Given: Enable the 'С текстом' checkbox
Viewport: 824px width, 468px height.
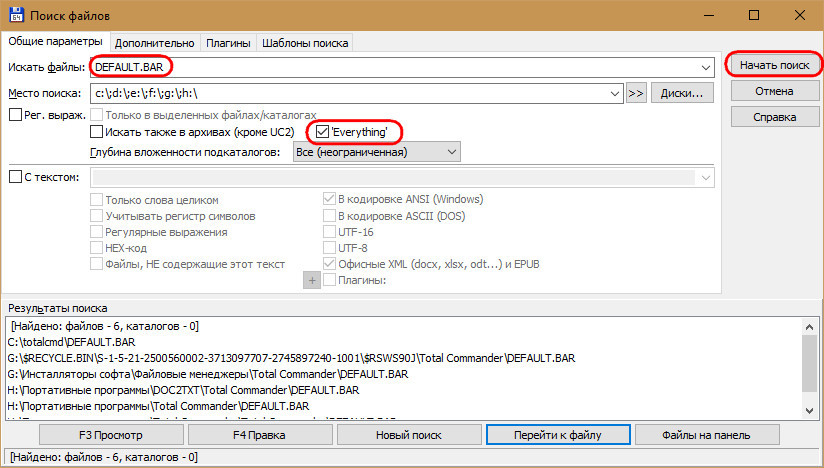Looking at the screenshot, I should click(16, 176).
